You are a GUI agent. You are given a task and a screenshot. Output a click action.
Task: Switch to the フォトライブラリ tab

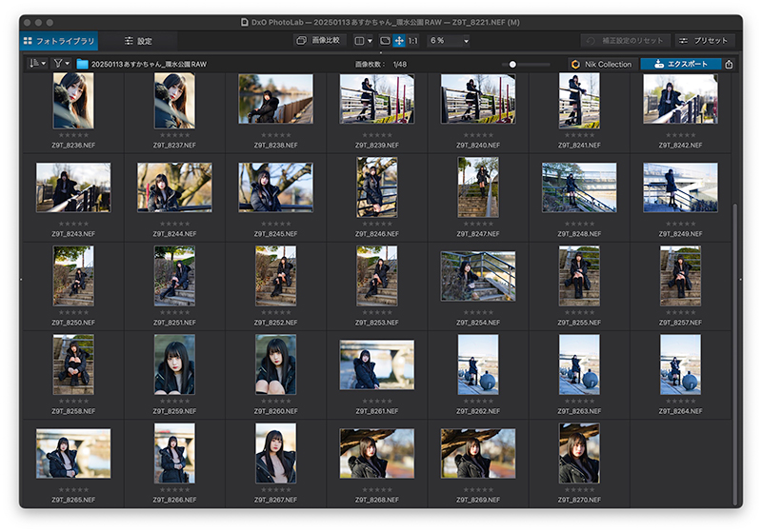[x=59, y=41]
